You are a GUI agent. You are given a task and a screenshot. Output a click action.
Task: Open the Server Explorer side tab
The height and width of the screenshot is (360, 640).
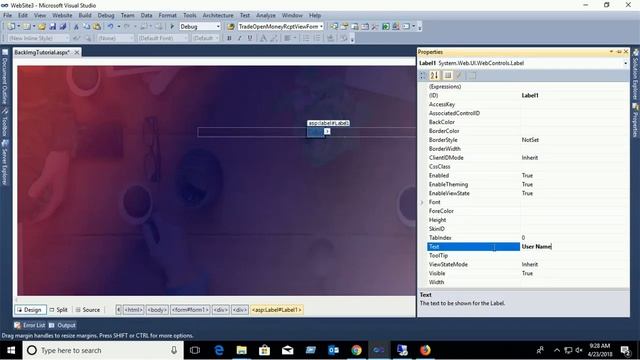(5, 162)
